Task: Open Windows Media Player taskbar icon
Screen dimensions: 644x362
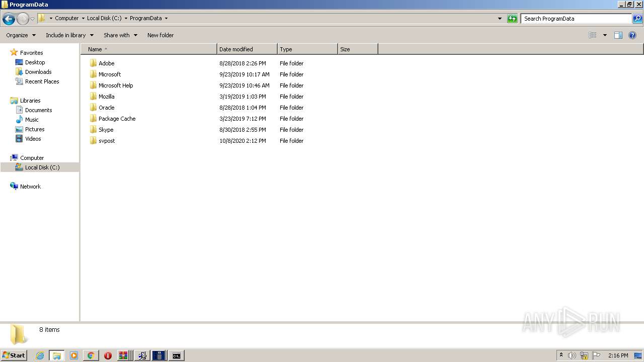Action: tap(73, 355)
